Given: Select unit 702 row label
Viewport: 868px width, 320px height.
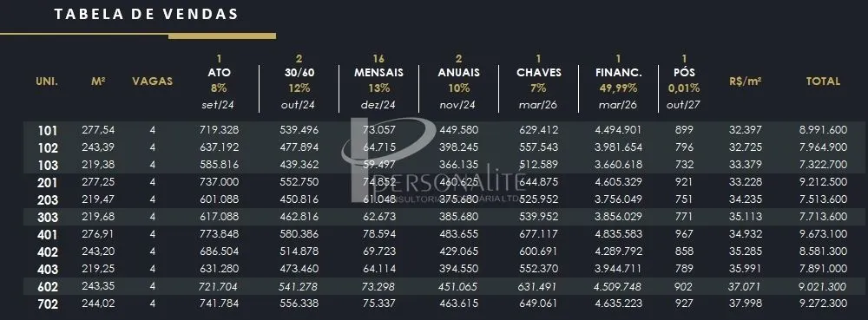Looking at the screenshot, I should point(48,304).
